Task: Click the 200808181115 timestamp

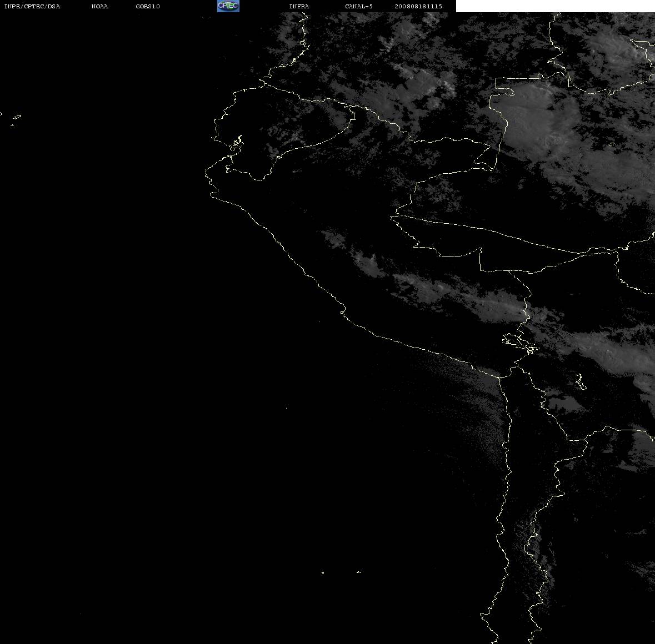Action: point(418,6)
